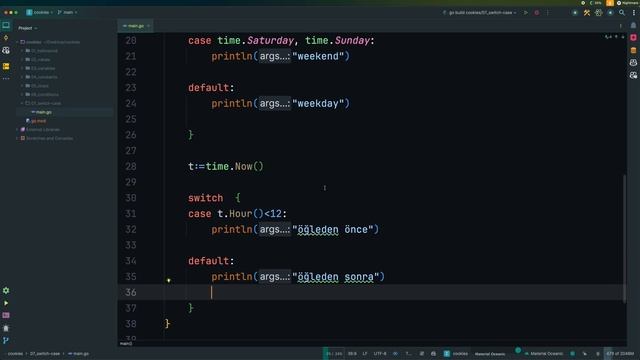
Task: Open more run actions next to Debug
Action: 548,13
